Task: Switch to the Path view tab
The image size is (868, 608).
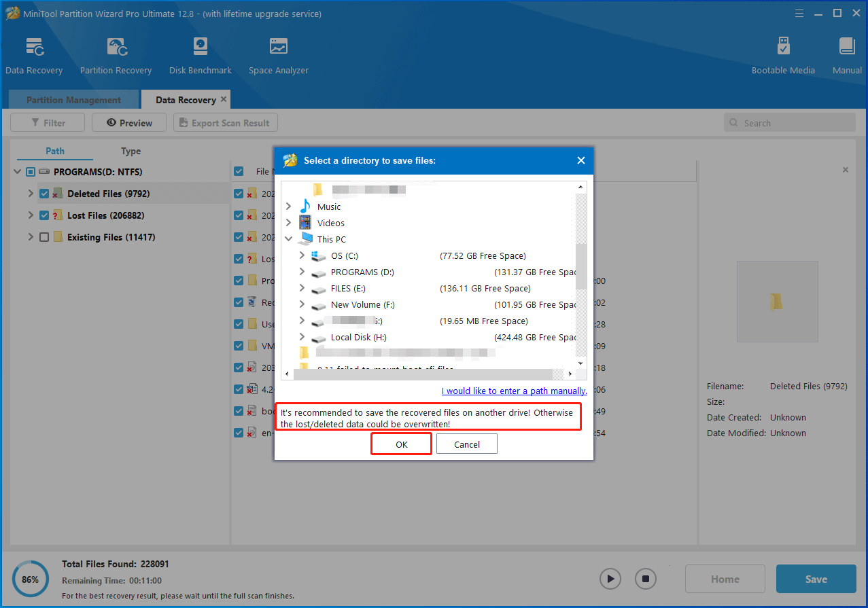Action: [55, 151]
